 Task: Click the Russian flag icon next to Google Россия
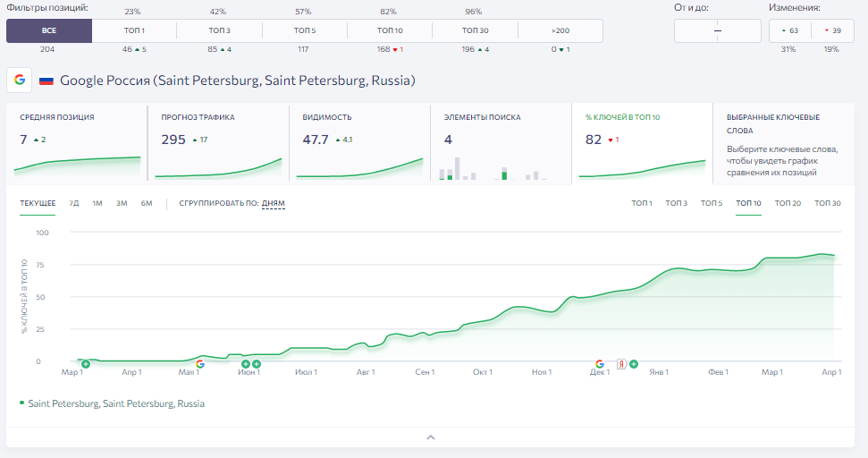[x=46, y=81]
